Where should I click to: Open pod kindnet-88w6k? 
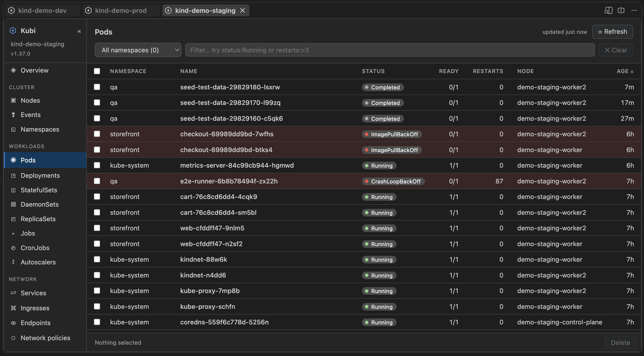[x=204, y=259]
